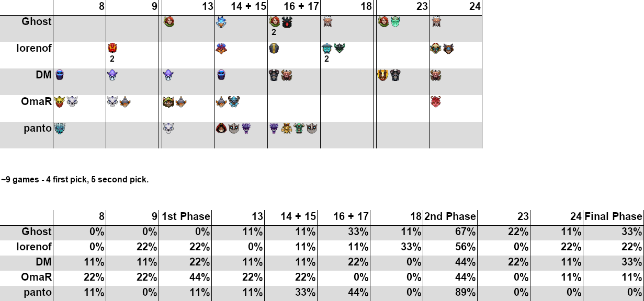This screenshot has width=644, height=301.
Task: Select Ghost's bearded grey hero icon in column 18
Action: pos(327,22)
